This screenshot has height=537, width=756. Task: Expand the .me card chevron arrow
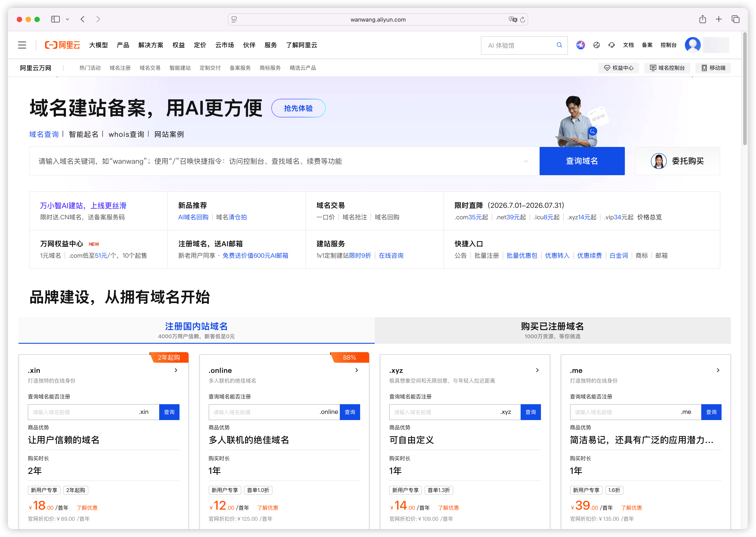(x=718, y=370)
